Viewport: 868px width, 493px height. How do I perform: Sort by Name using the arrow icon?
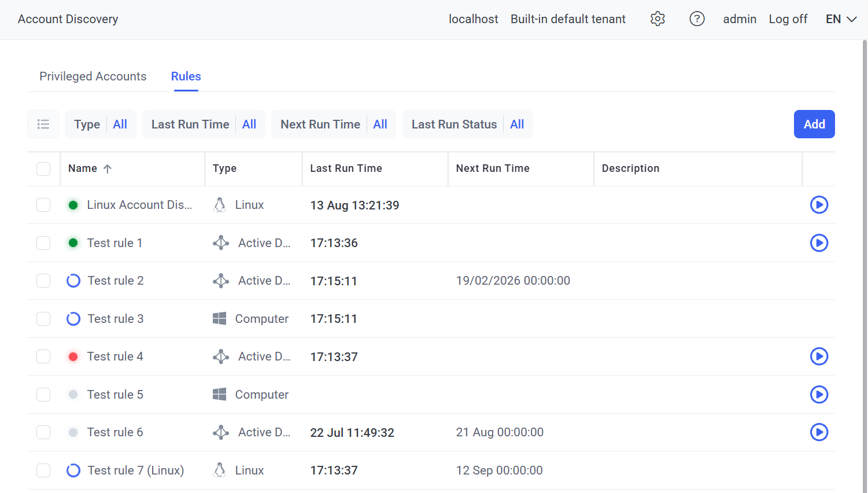coord(108,169)
